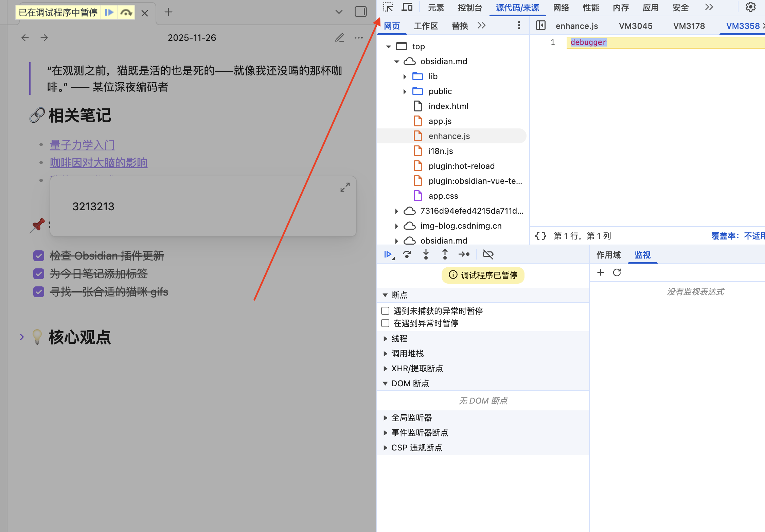Uncheck the Obsidian plugin update task
The height and width of the screenshot is (532, 765).
[39, 256]
